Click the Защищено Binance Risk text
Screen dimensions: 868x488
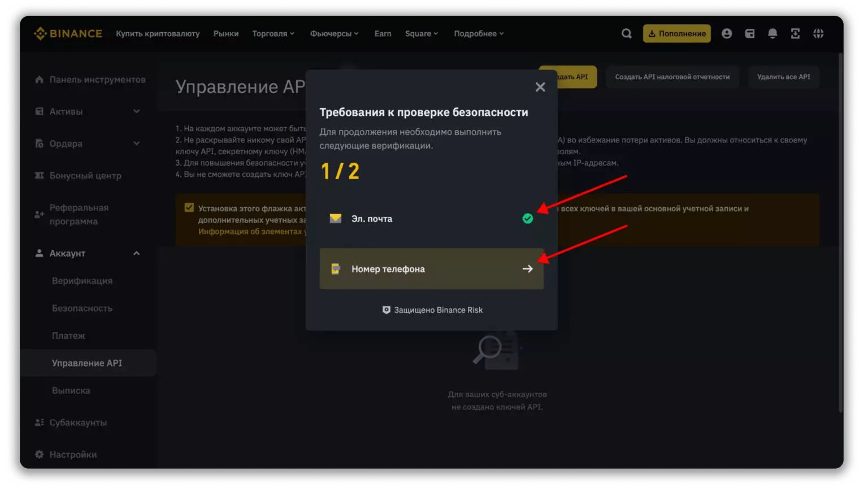pos(438,310)
